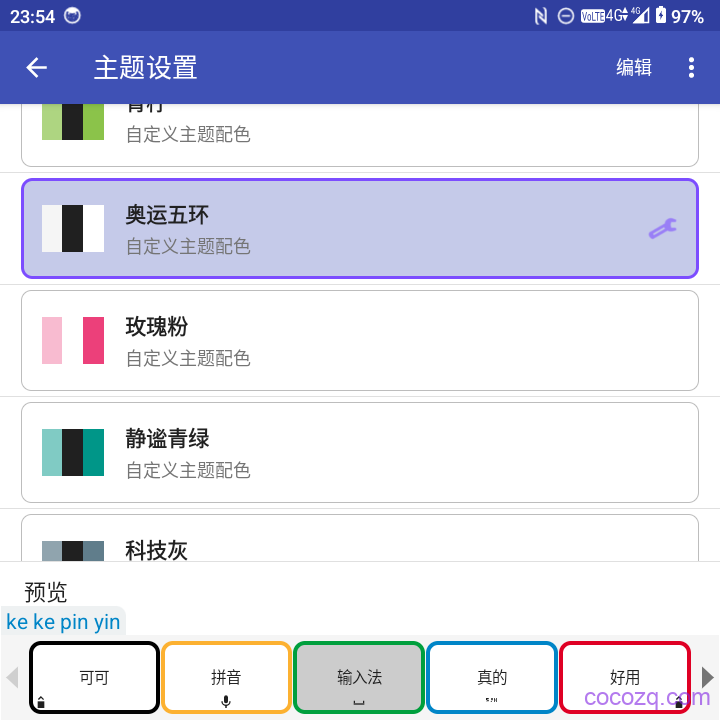Click the 奥运五环 color swatch preview
This screenshot has height=720, width=720.
click(73, 229)
